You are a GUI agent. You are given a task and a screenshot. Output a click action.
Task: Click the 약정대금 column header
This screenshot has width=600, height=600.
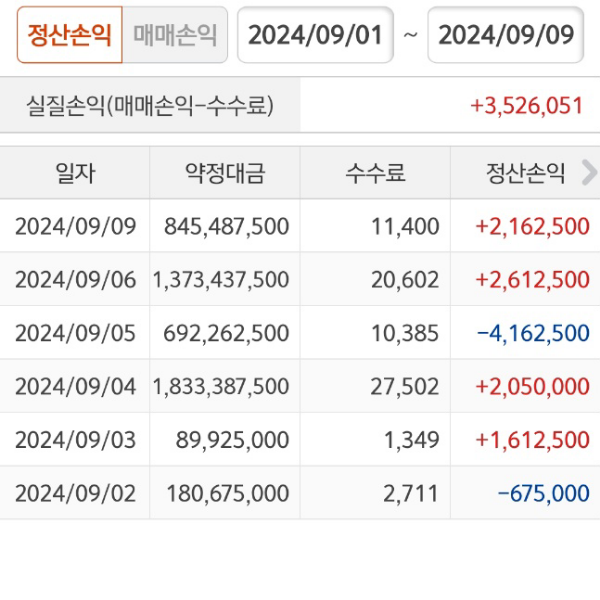tap(225, 173)
